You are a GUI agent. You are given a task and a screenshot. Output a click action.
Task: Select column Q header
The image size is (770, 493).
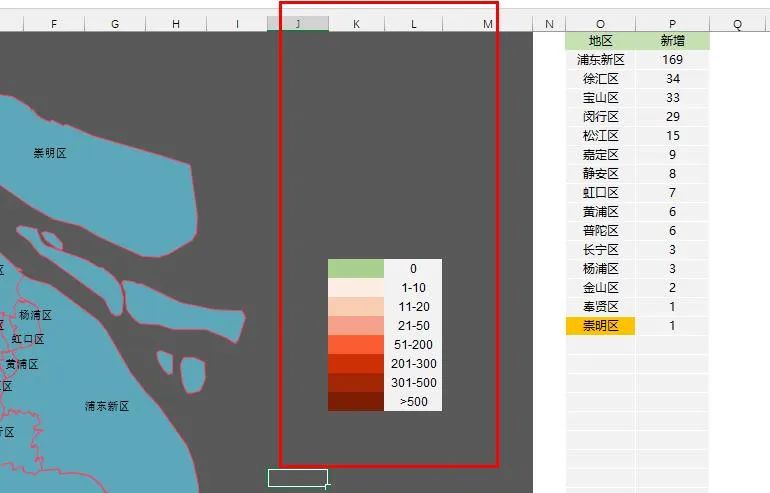pos(738,24)
